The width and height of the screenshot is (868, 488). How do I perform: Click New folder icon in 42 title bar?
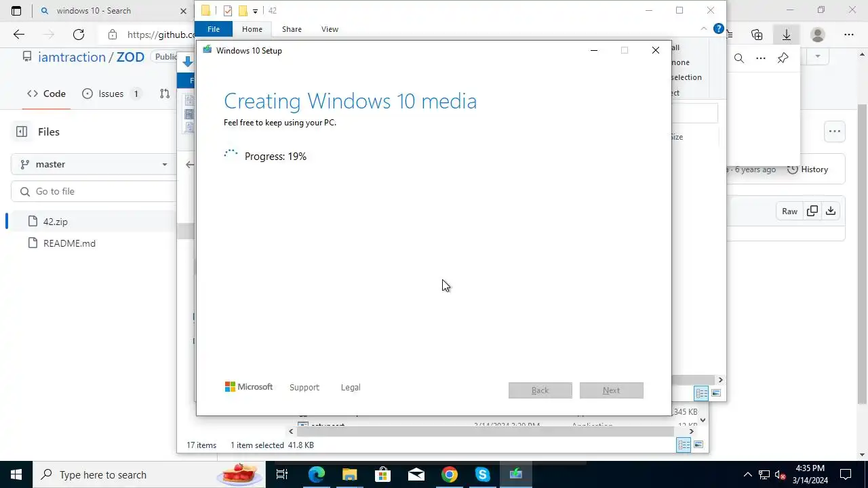(x=243, y=11)
